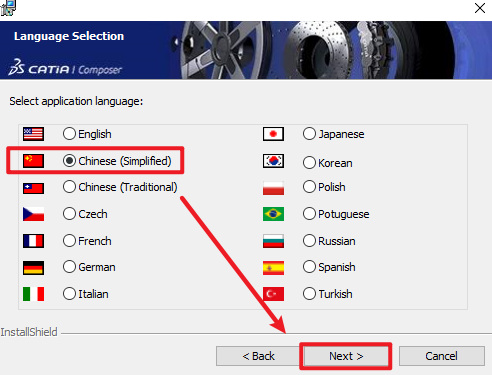This screenshot has width=492, height=375.
Task: Click the South Korea flag icon
Action: coord(273,161)
